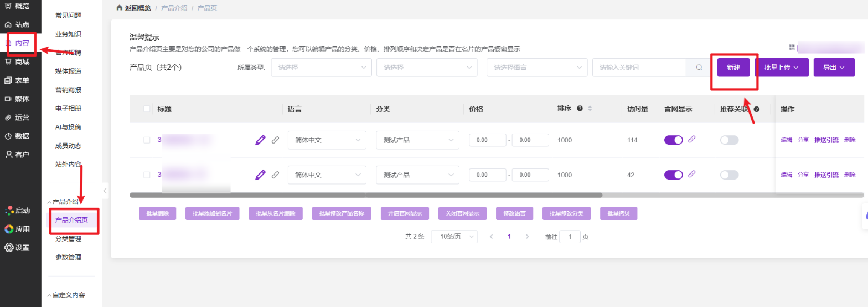Click link icon next to first 官网显示 toggle
Image resolution: width=868 pixels, height=307 pixels.
coord(691,140)
